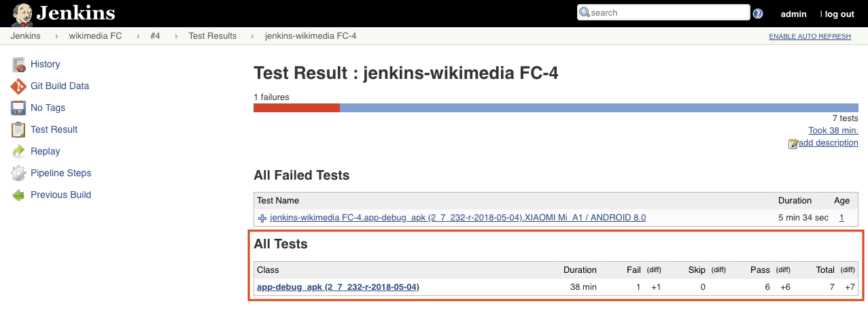Go to the Previous Build arrow icon
This screenshot has width=868, height=313.
[19, 195]
